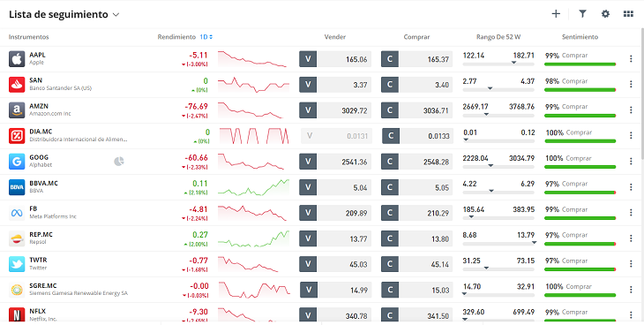Viewport: 644px width, 325px height.
Task: Click the Meta Platforms Inc name text
Action: pyautogui.click(x=53, y=216)
